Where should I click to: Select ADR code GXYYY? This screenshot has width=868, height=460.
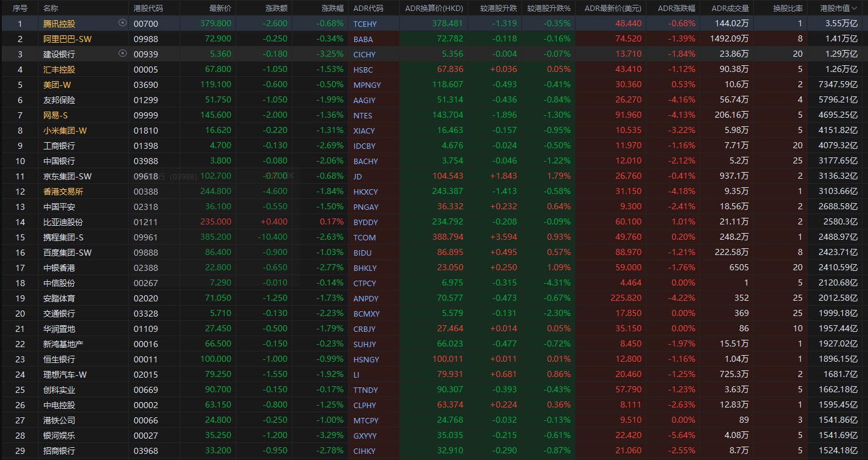click(x=365, y=436)
